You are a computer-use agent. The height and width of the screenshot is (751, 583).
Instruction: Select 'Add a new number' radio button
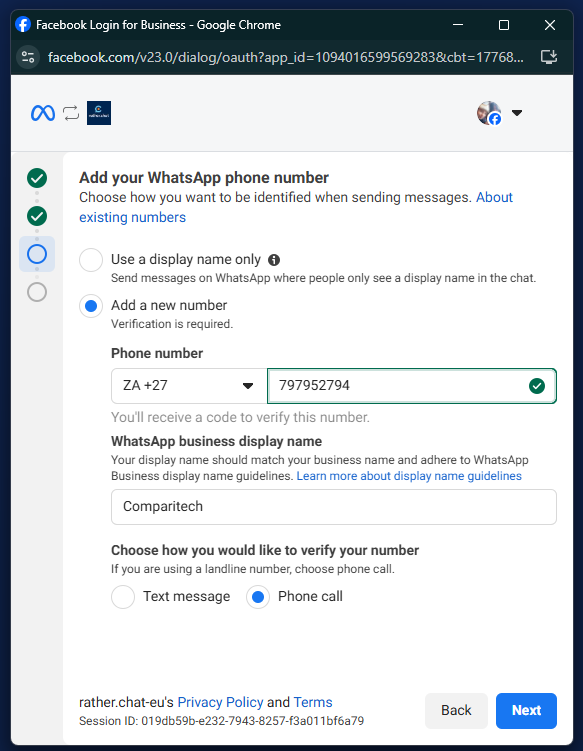point(91,306)
